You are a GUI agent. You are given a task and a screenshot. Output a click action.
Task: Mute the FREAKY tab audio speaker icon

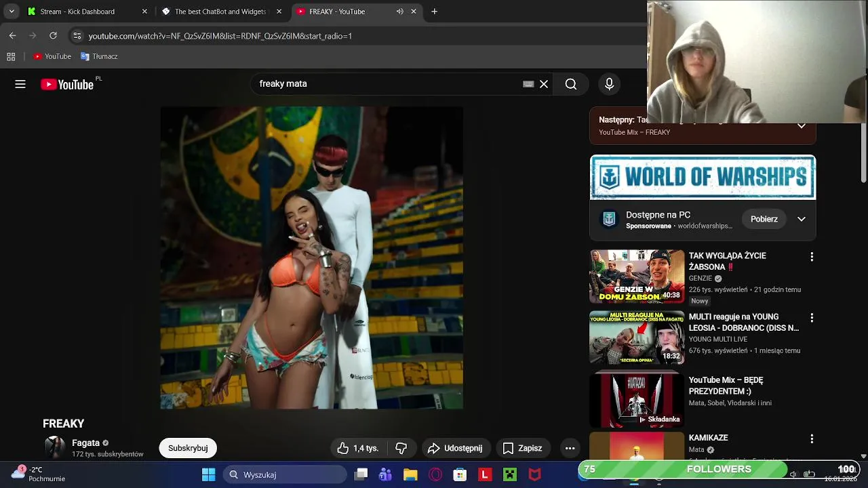[399, 12]
